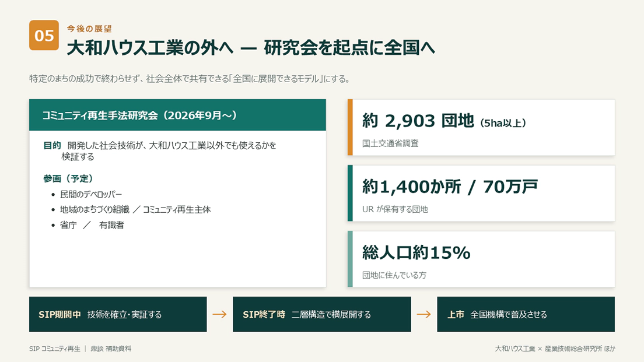The height and width of the screenshot is (362, 644).
Task: Select the caption "UR が保有する団地"
Action: tap(395, 209)
